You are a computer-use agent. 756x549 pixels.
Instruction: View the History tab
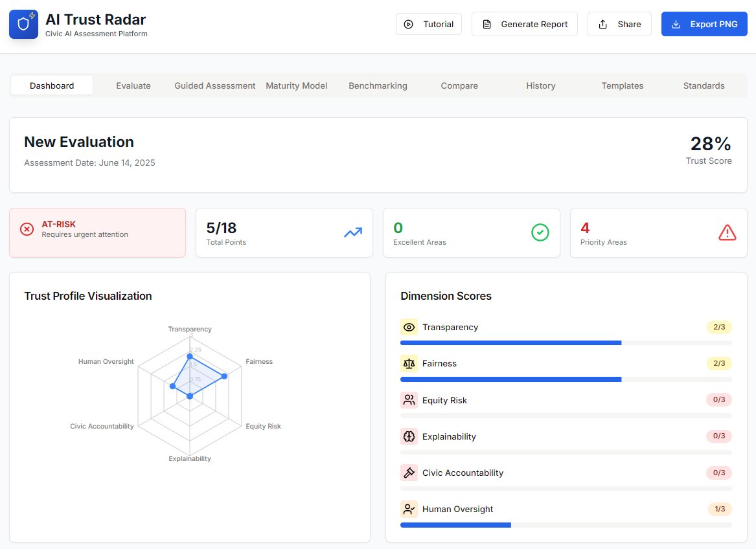point(540,85)
